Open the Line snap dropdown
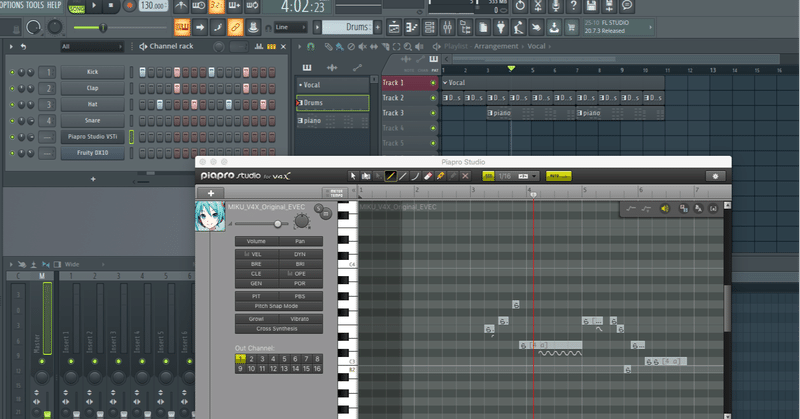800x419 pixels. click(290, 28)
